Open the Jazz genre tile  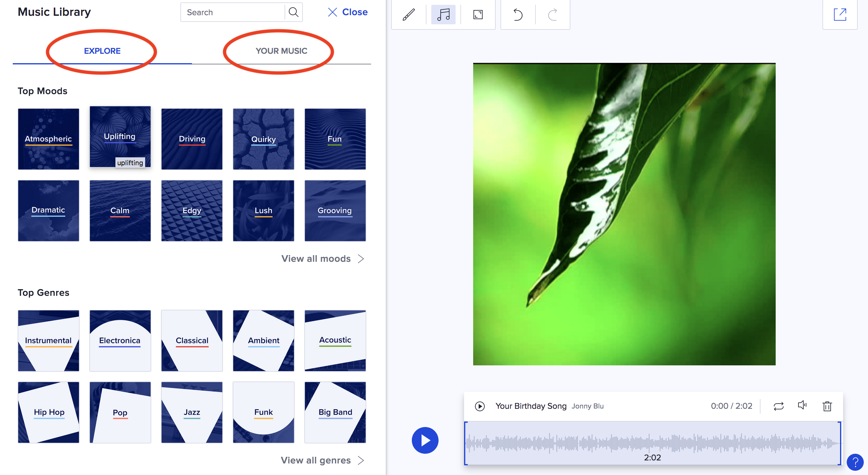pyautogui.click(x=192, y=412)
